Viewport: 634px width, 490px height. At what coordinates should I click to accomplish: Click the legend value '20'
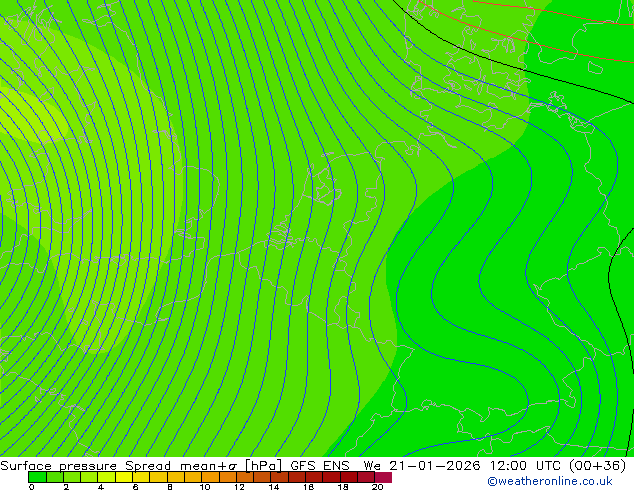click(377, 487)
